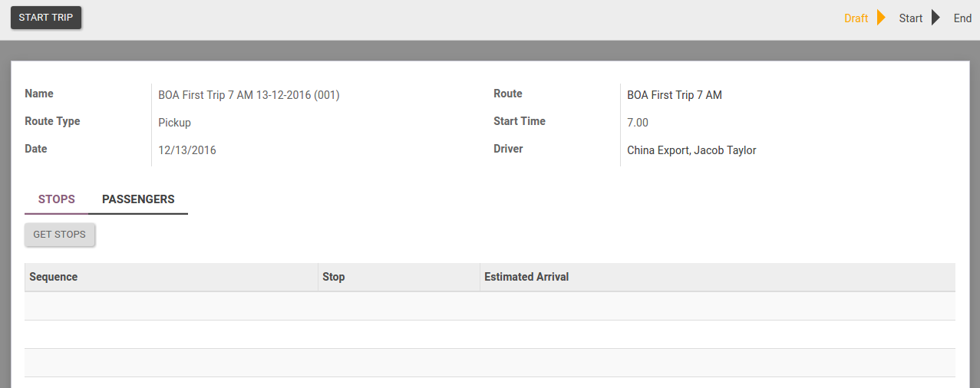Open the BOA First Trip 7 AM route

674,95
